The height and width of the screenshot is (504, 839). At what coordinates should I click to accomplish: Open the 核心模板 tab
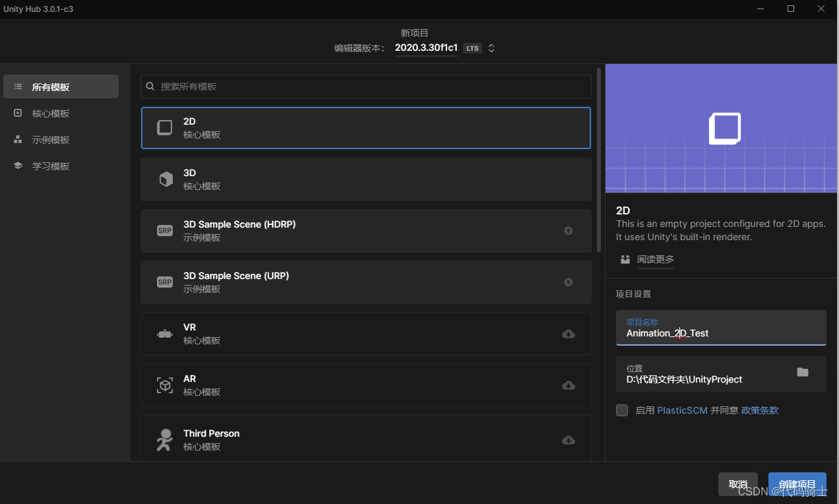coord(61,113)
